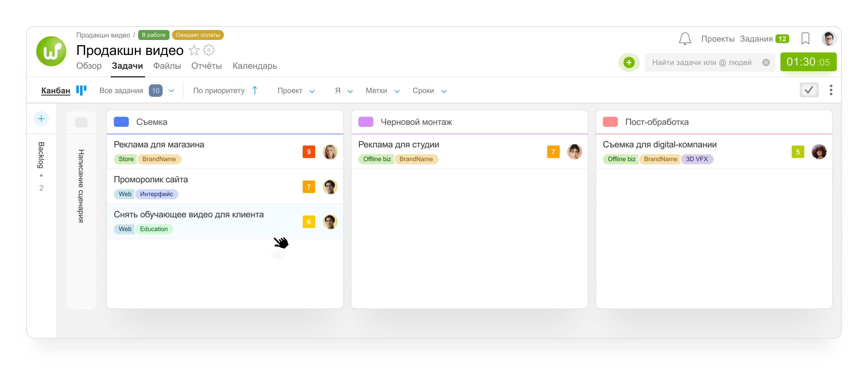Expand the По приоритету sort dropdown
This screenshot has width=868, height=376.
224,90
